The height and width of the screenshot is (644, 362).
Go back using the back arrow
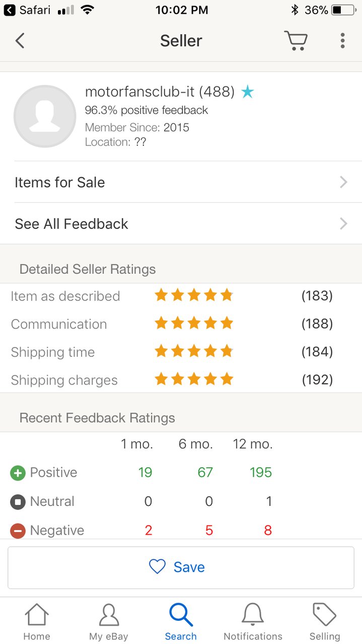click(x=20, y=41)
